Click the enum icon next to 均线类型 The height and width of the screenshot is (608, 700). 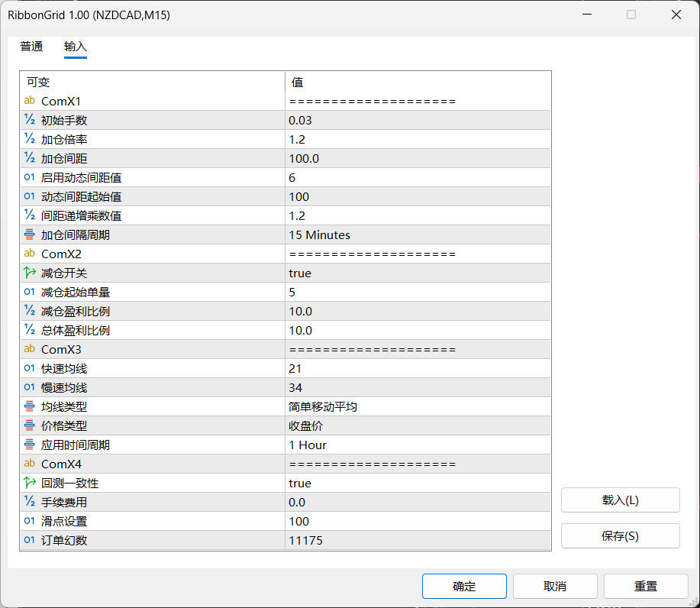[30, 406]
